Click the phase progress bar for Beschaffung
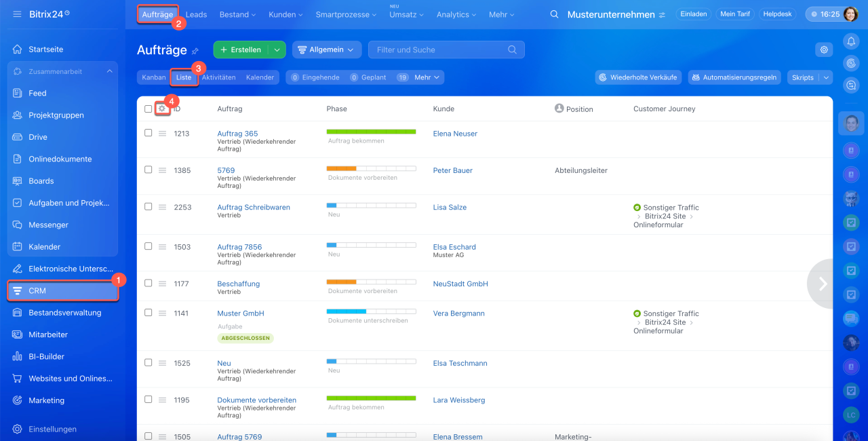Image resolution: width=868 pixels, height=441 pixels. [x=371, y=282]
